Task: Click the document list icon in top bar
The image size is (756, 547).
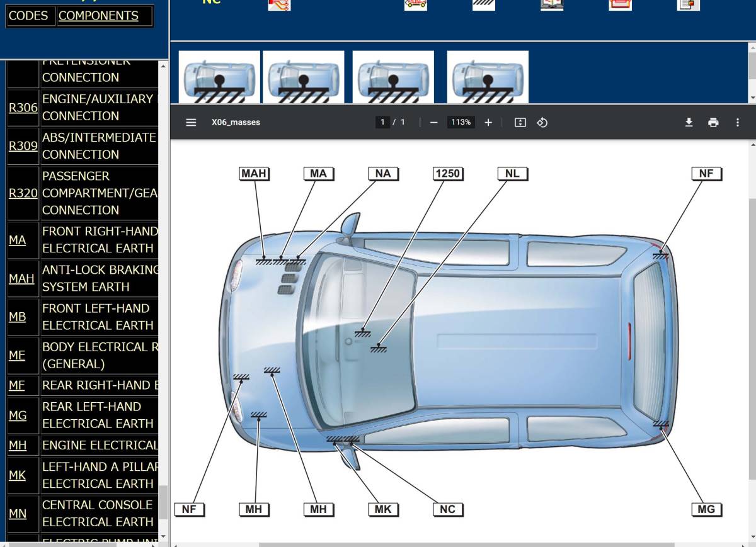Action: tap(689, 4)
